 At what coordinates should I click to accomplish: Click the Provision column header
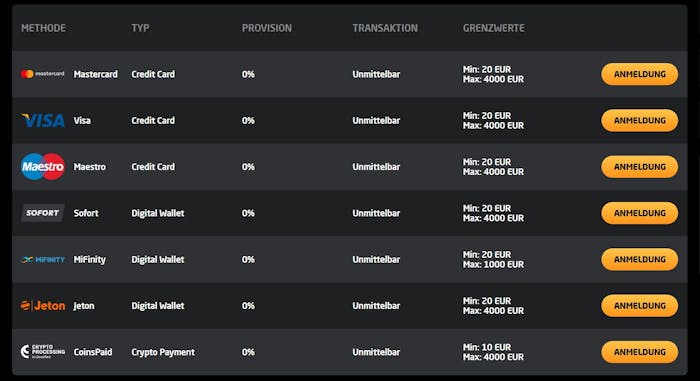click(x=267, y=28)
